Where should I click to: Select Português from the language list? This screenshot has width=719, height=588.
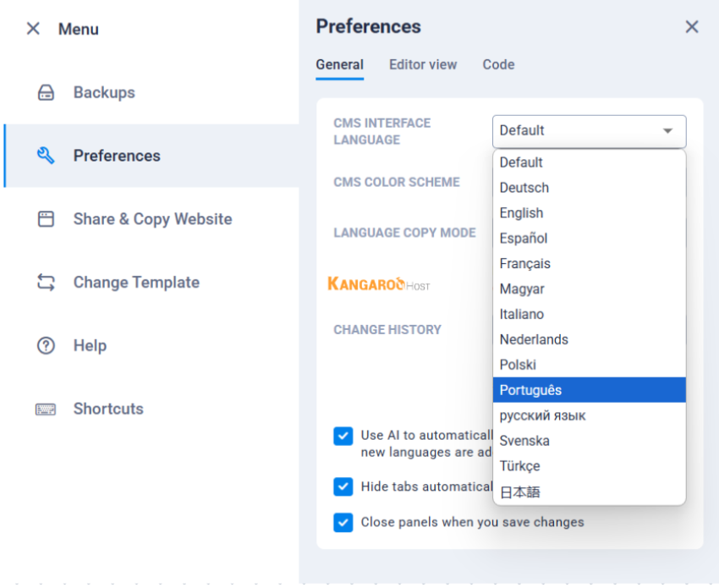[530, 390]
